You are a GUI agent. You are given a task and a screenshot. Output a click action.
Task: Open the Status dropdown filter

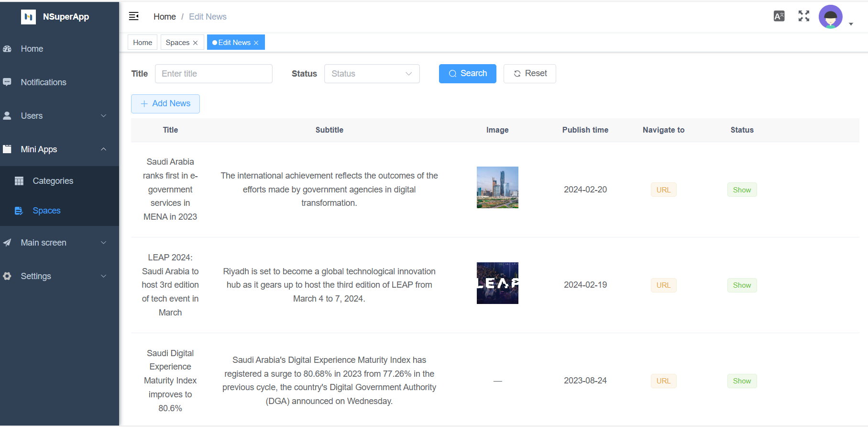(x=372, y=74)
